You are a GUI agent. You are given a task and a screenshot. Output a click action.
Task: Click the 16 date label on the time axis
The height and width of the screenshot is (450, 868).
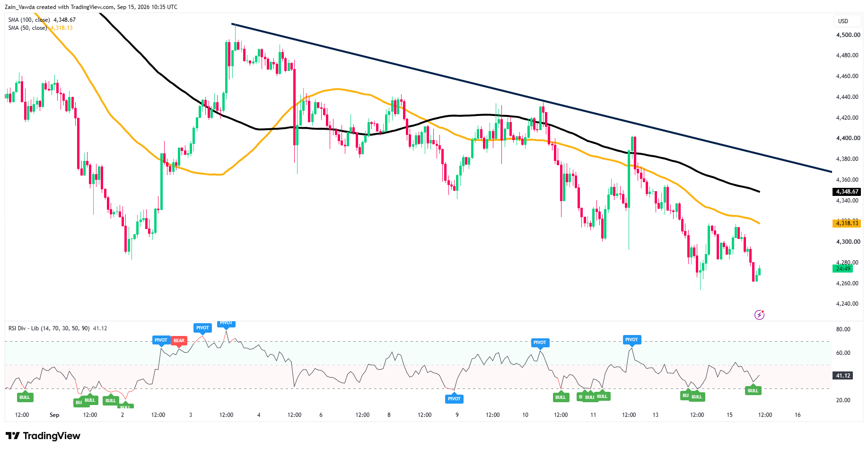798,415
